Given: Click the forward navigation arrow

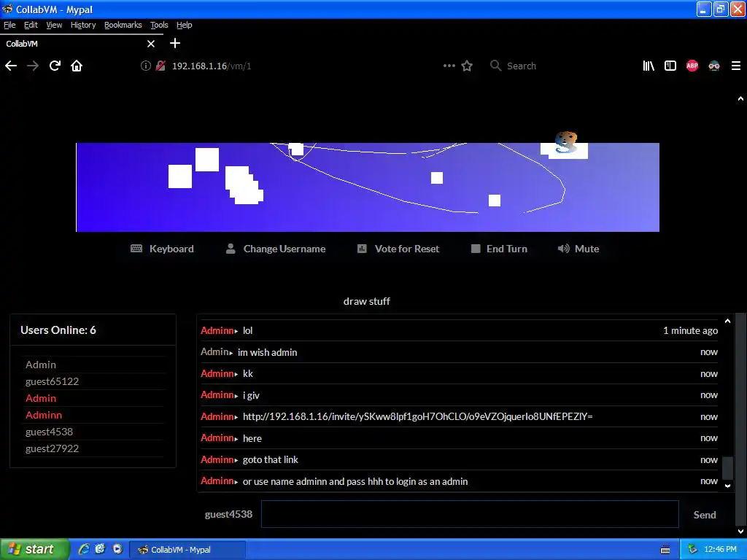Looking at the screenshot, I should point(33,66).
